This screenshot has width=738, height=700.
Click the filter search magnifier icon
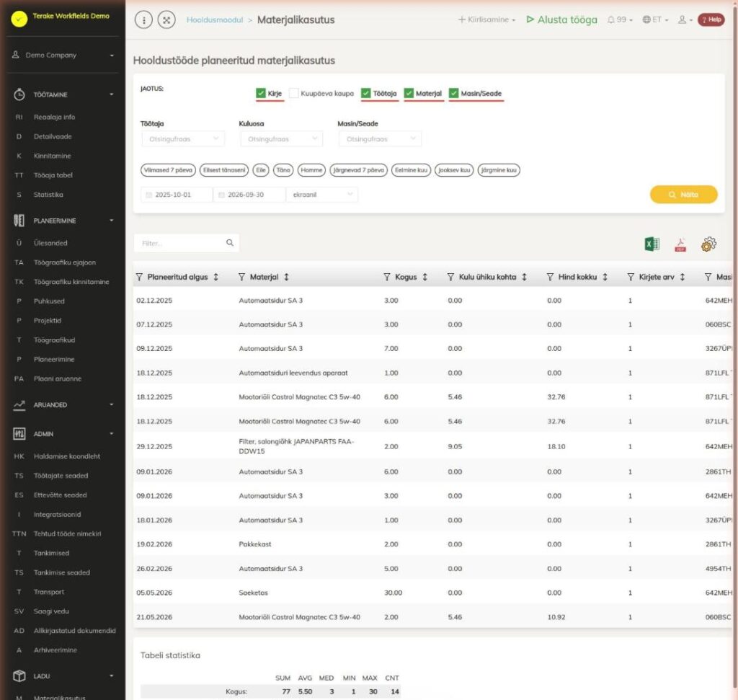[x=230, y=243]
